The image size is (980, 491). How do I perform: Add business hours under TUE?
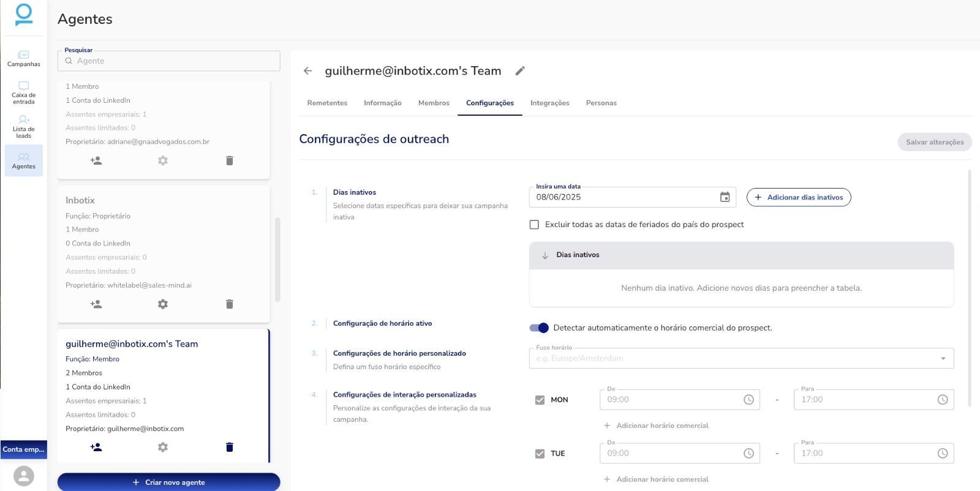(656, 479)
